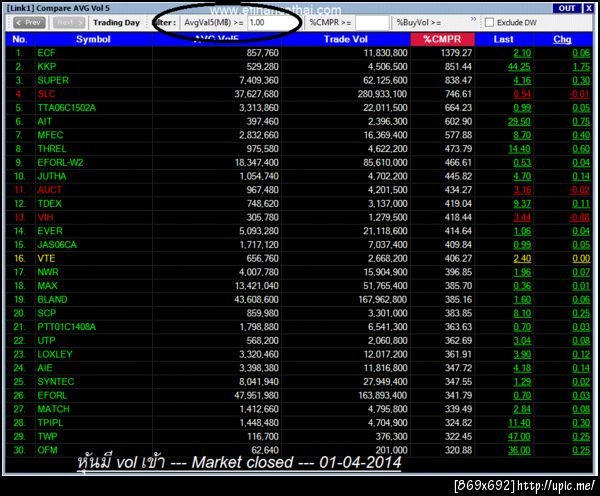Open the last price 36.00 for OFM
The height and width of the screenshot is (496, 600).
[519, 450]
